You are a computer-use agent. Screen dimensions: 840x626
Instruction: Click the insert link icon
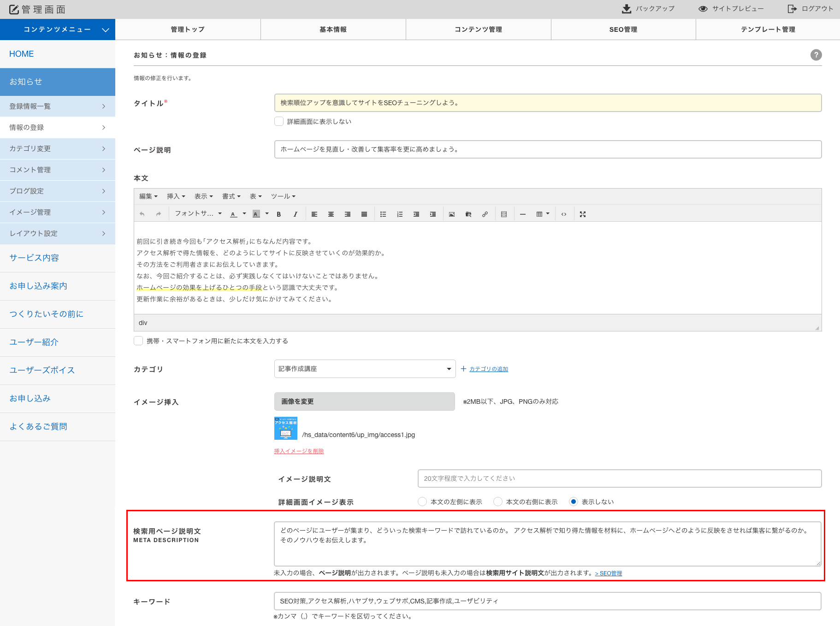click(485, 214)
